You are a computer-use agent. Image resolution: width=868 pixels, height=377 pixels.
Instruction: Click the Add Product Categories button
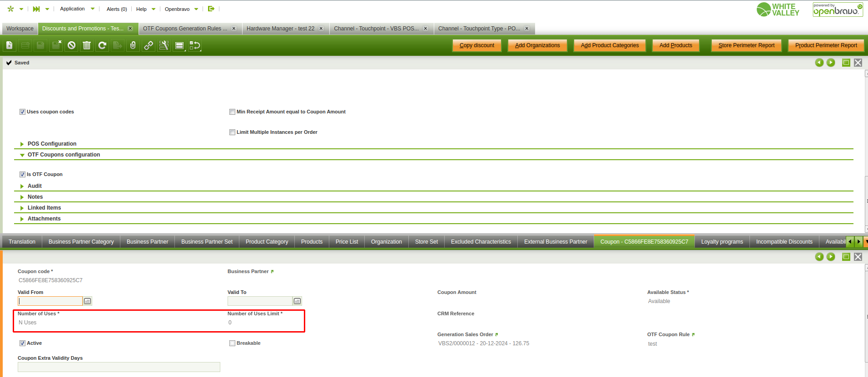click(x=610, y=45)
